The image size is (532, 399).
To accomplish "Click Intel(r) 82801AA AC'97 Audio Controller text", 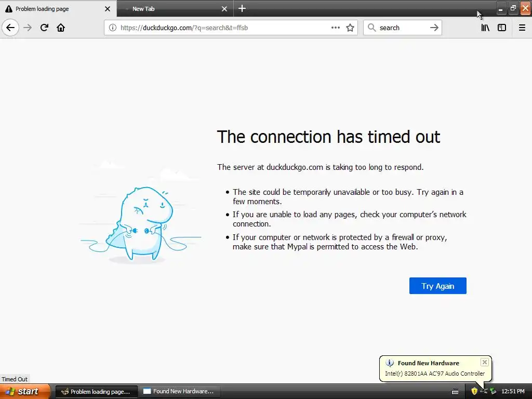I will pos(435,374).
